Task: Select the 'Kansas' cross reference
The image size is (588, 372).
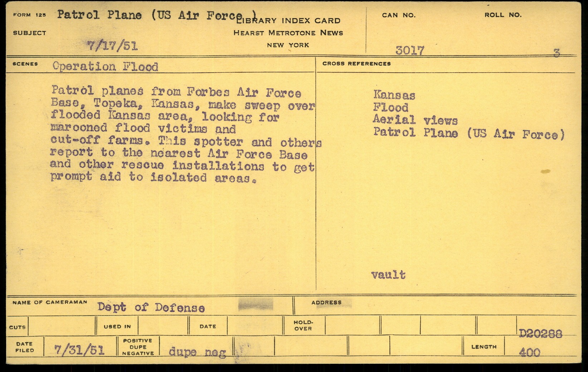Action: 394,95
